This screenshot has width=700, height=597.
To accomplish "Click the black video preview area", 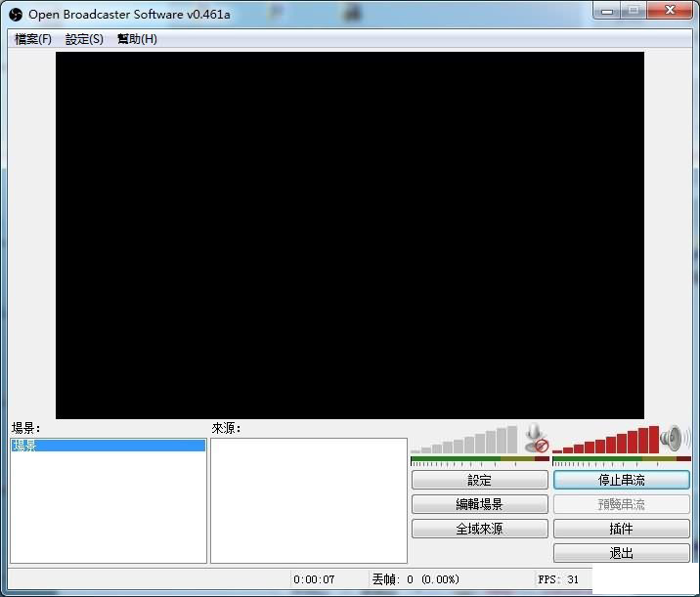I will pos(350,235).
